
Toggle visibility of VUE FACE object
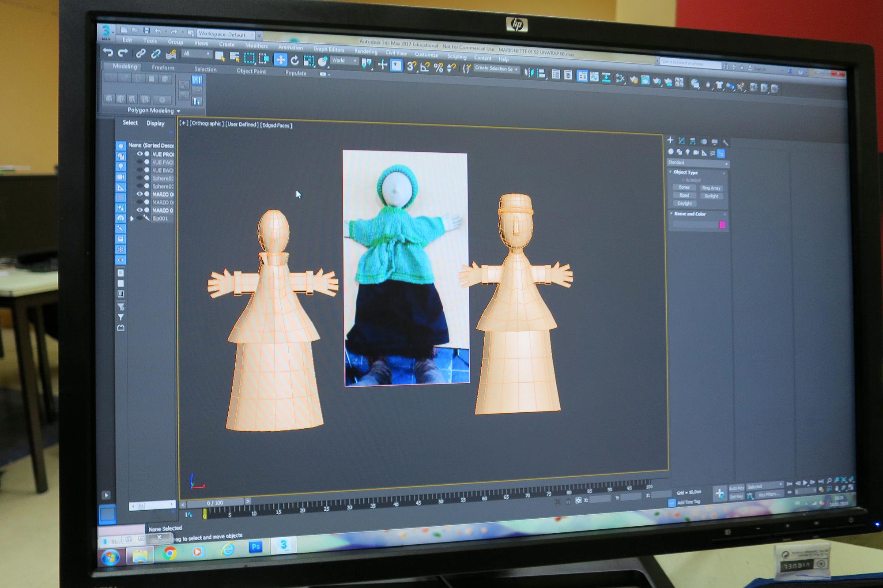(140, 162)
